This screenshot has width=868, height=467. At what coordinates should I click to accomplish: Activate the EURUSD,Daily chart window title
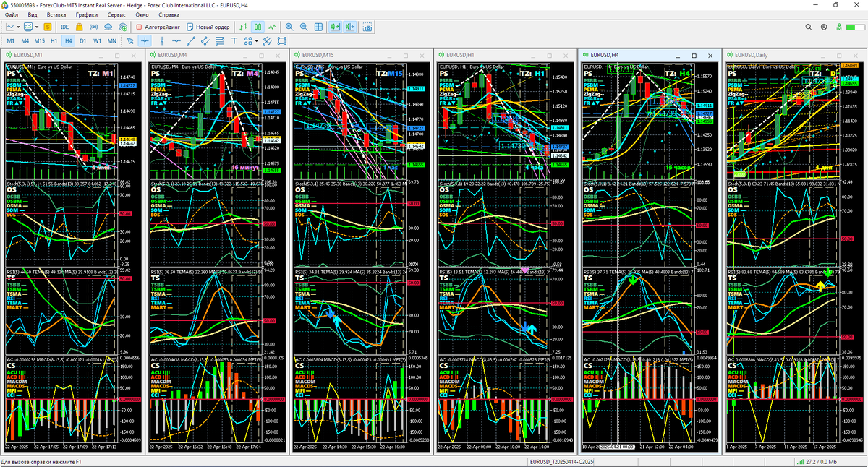click(x=752, y=55)
